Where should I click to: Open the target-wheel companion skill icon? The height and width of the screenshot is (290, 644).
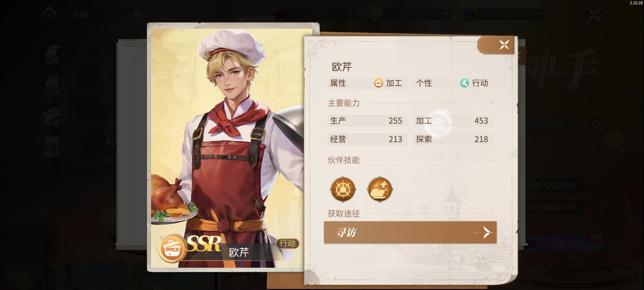point(343,189)
